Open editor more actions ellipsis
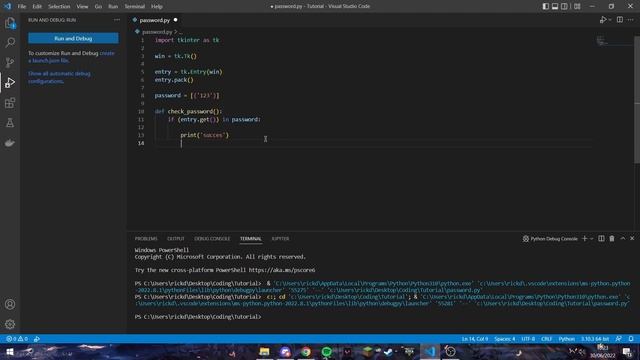Image resolution: width=640 pixels, height=360 pixels. click(631, 20)
